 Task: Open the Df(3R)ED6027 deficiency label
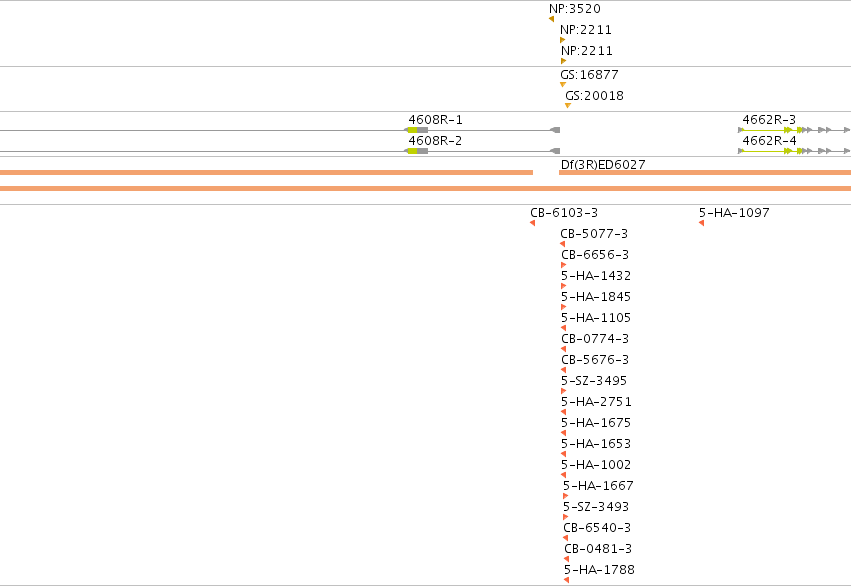(x=603, y=164)
